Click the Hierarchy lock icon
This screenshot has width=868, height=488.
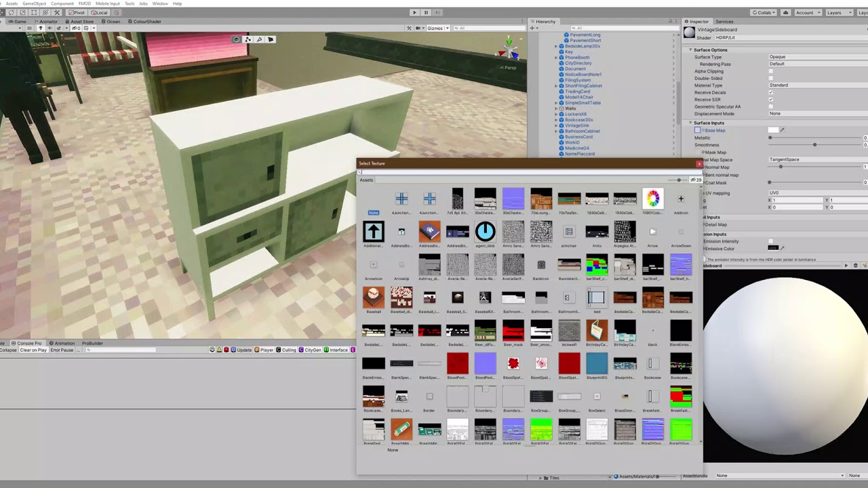671,22
